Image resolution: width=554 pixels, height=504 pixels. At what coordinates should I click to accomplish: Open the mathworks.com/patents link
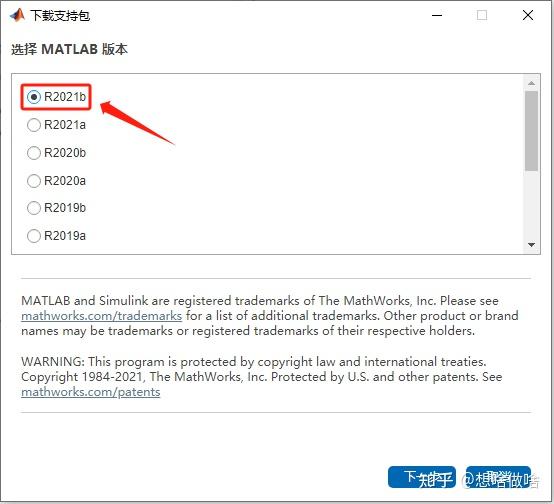pyautogui.click(x=91, y=392)
